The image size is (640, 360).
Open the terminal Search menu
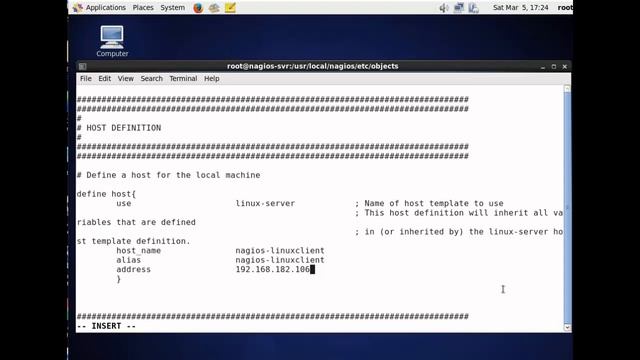151,78
